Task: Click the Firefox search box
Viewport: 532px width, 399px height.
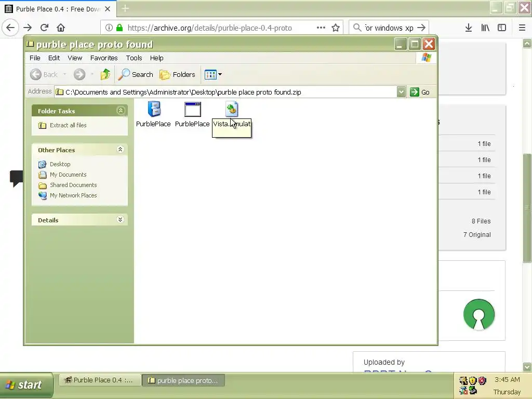Action: [x=389, y=28]
